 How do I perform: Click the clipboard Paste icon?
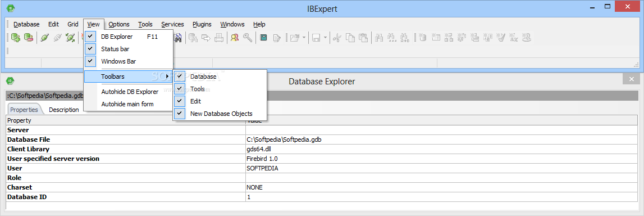click(x=363, y=38)
